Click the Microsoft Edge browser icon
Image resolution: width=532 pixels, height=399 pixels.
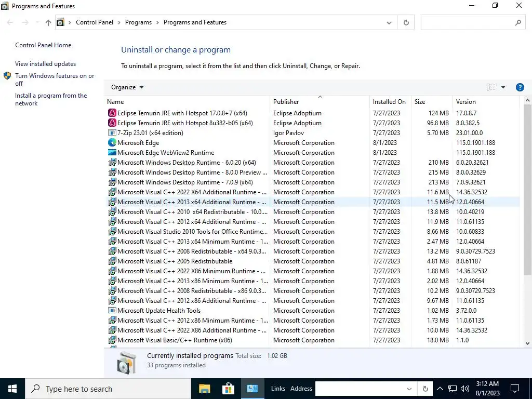point(112,142)
